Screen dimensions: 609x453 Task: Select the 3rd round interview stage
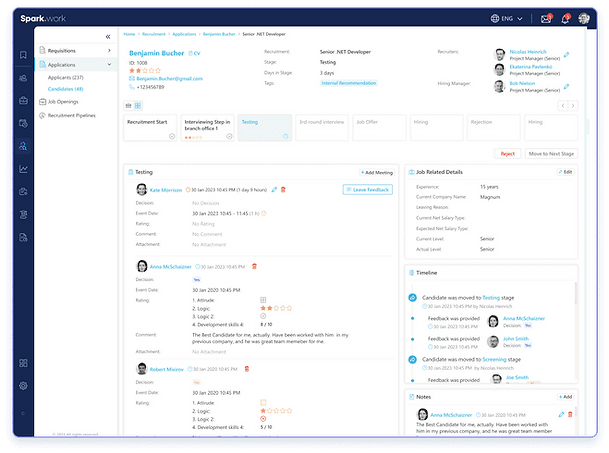pyautogui.click(x=322, y=127)
